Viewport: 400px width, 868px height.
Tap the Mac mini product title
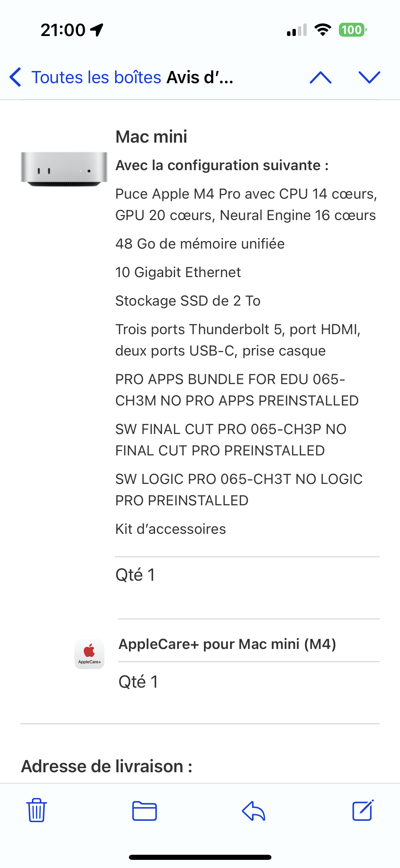[x=151, y=137]
